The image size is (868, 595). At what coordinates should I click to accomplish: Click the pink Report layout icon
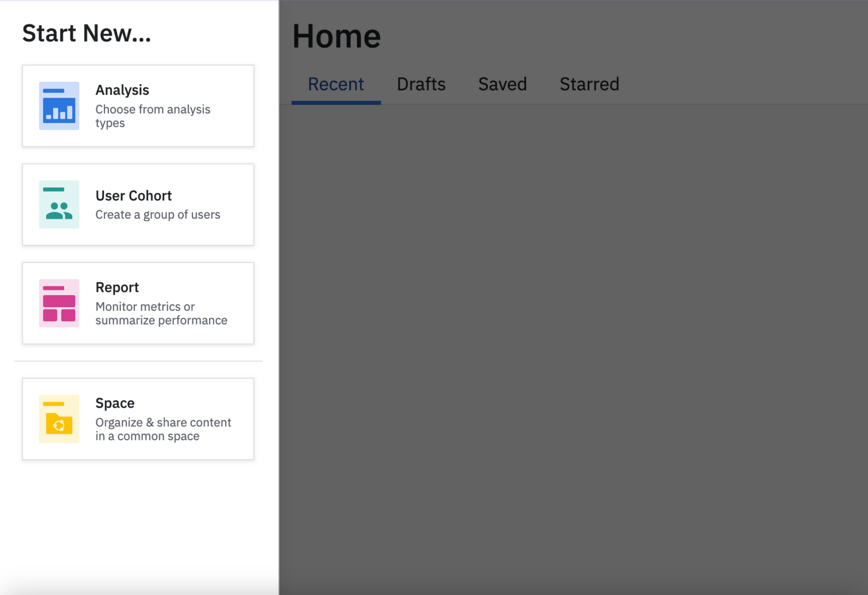59,303
